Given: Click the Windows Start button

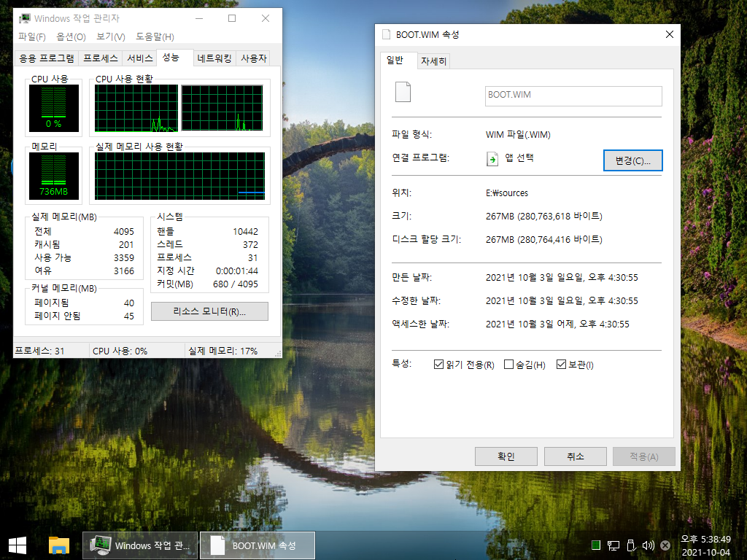Looking at the screenshot, I should click(x=18, y=545).
